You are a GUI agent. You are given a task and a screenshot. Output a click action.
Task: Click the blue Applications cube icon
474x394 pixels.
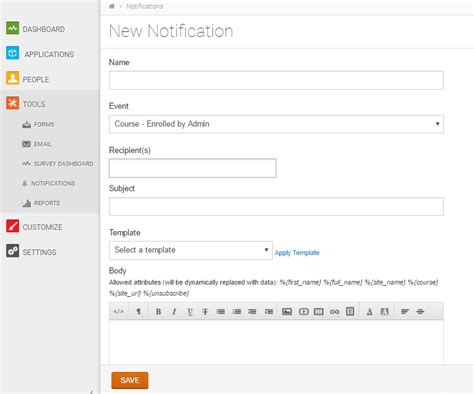(x=13, y=53)
